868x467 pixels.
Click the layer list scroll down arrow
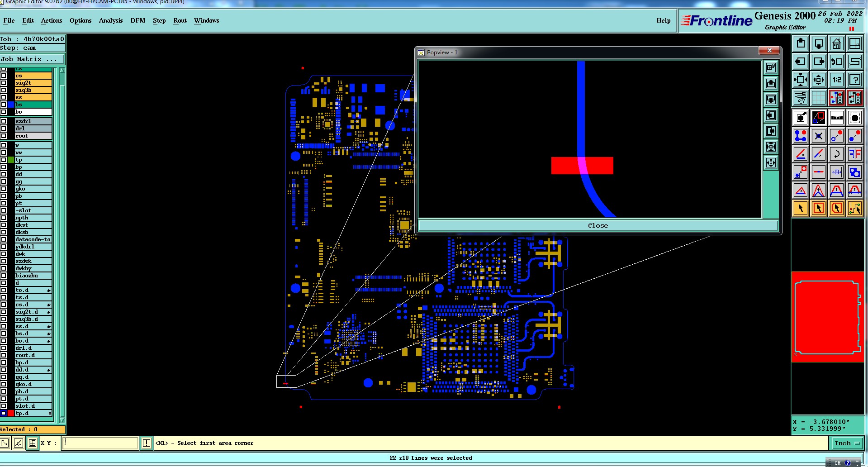[62, 419]
